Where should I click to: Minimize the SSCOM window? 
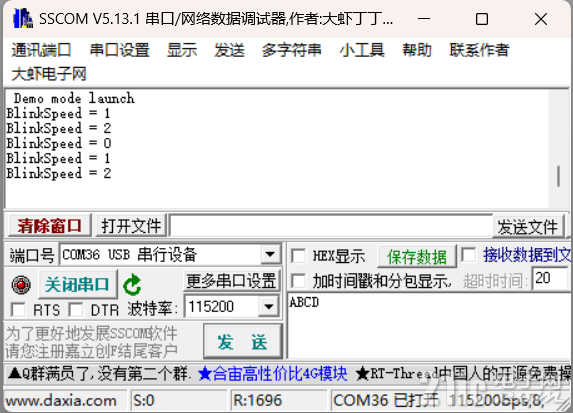[424, 19]
